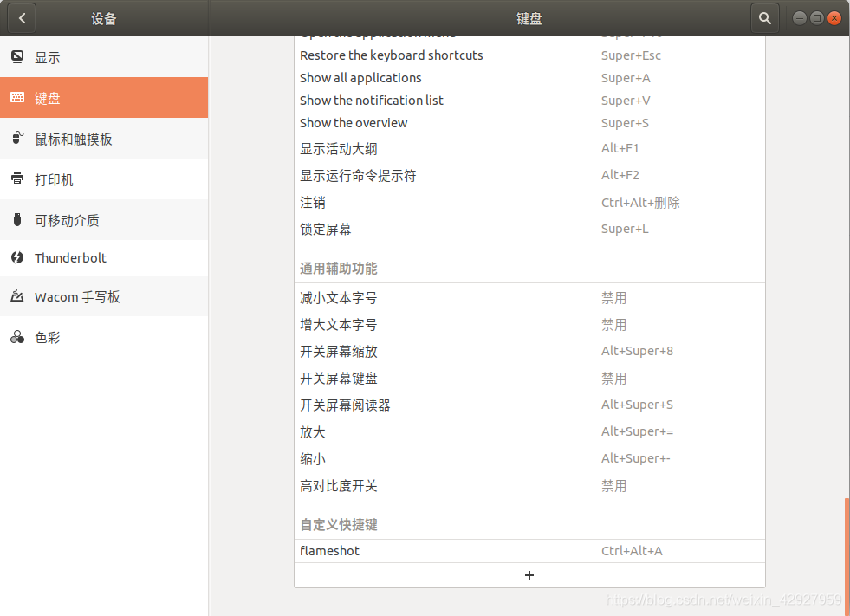Click the Alt+F1 shortcut value
The width and height of the screenshot is (850, 616).
(x=620, y=148)
